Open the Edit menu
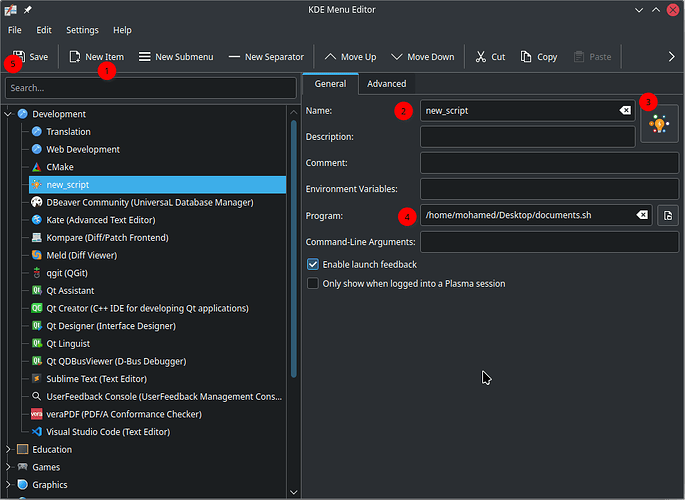Screen dimensions: 685x500 (44, 30)
